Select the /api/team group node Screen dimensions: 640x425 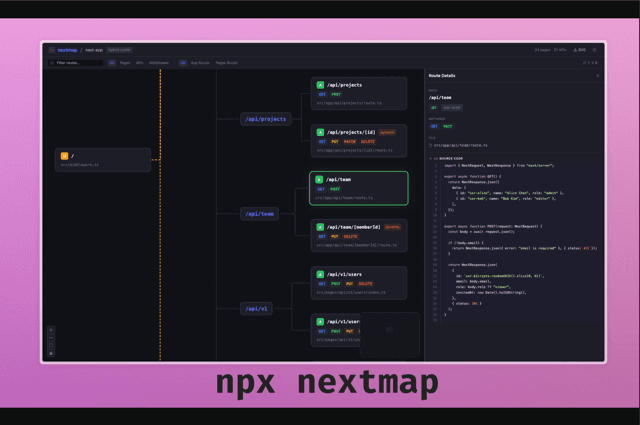pos(260,214)
